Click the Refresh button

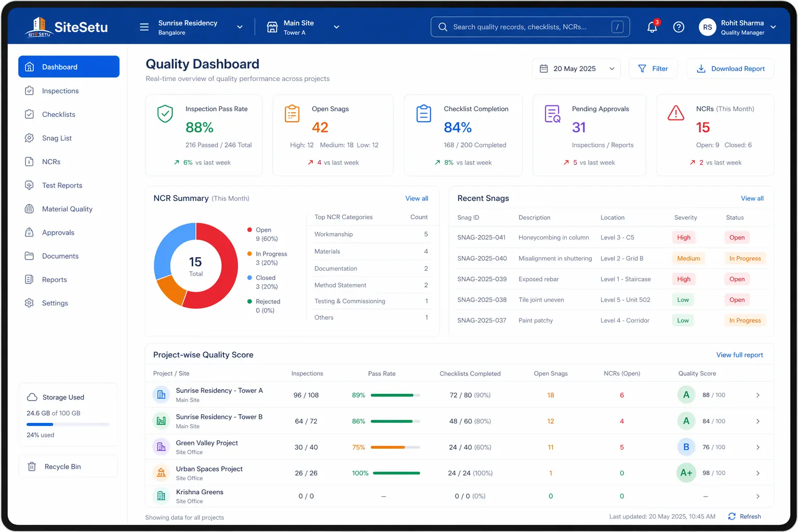coord(744,516)
